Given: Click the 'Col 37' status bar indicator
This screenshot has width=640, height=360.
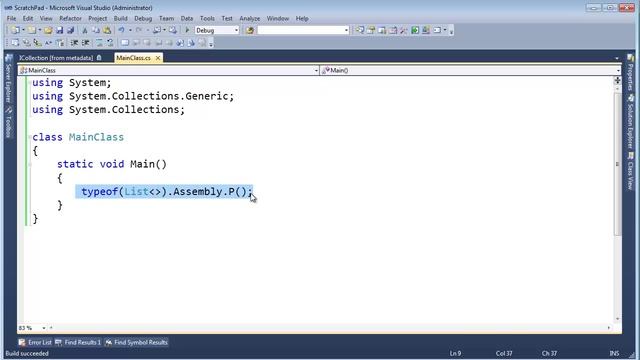Looking at the screenshot, I should [504, 353].
